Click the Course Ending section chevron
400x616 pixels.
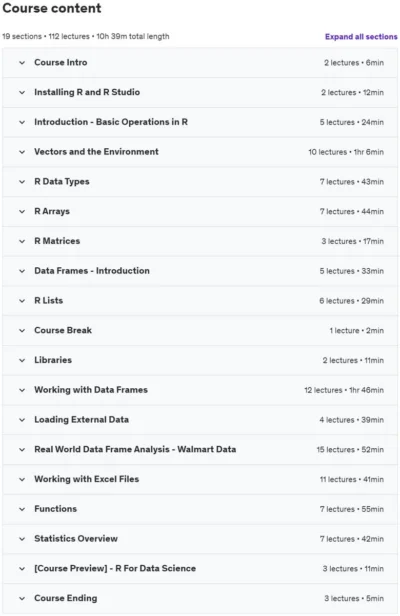(22, 598)
